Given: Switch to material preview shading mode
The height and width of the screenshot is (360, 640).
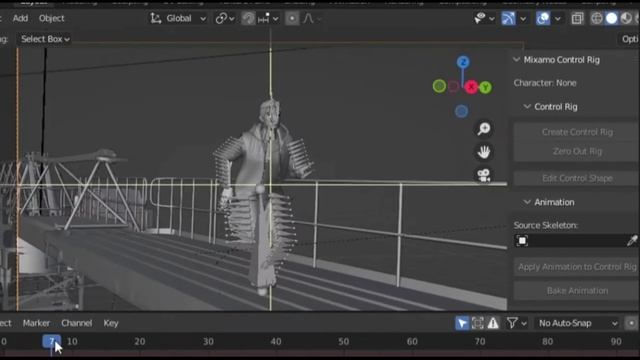Looking at the screenshot, I should (626, 18).
